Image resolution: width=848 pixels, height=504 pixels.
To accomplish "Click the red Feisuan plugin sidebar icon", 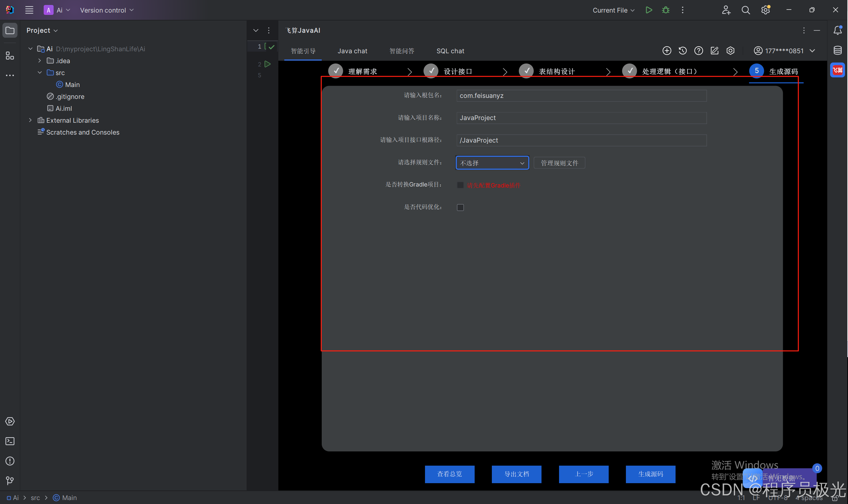I will click(837, 70).
